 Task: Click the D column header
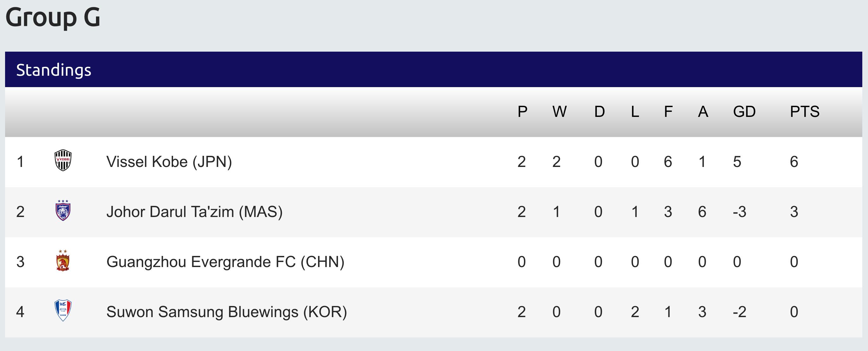(x=599, y=112)
